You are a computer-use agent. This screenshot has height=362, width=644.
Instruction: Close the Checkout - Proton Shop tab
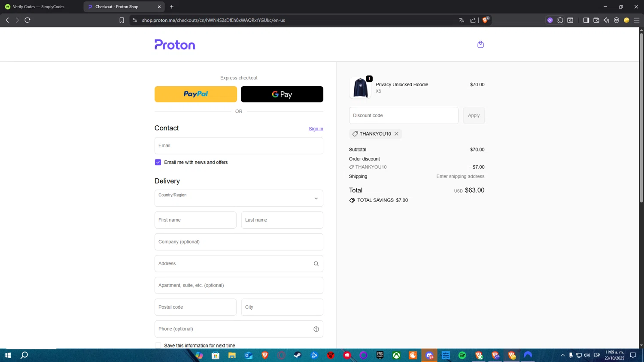[159, 7]
